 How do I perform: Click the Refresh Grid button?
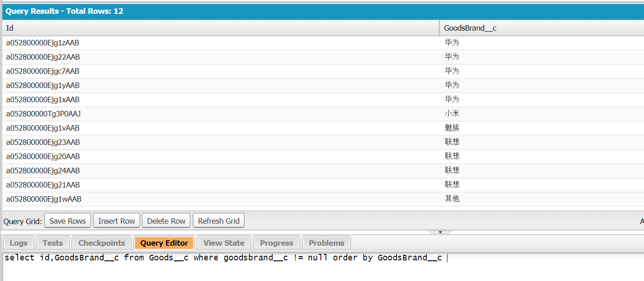(219, 221)
